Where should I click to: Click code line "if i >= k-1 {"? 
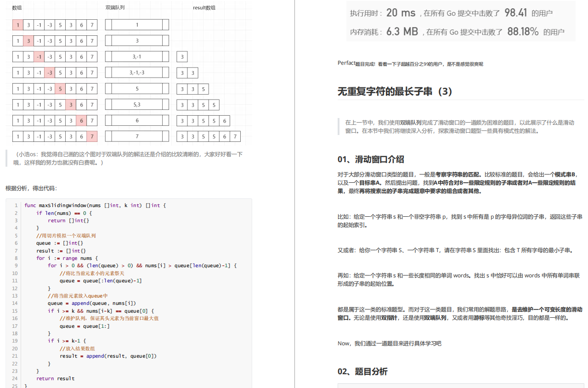click(x=67, y=341)
